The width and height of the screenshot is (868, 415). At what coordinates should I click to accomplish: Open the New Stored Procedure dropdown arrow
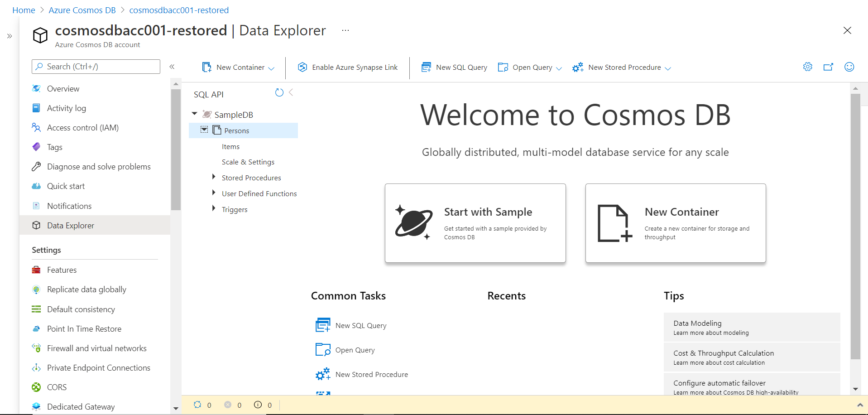tap(668, 68)
